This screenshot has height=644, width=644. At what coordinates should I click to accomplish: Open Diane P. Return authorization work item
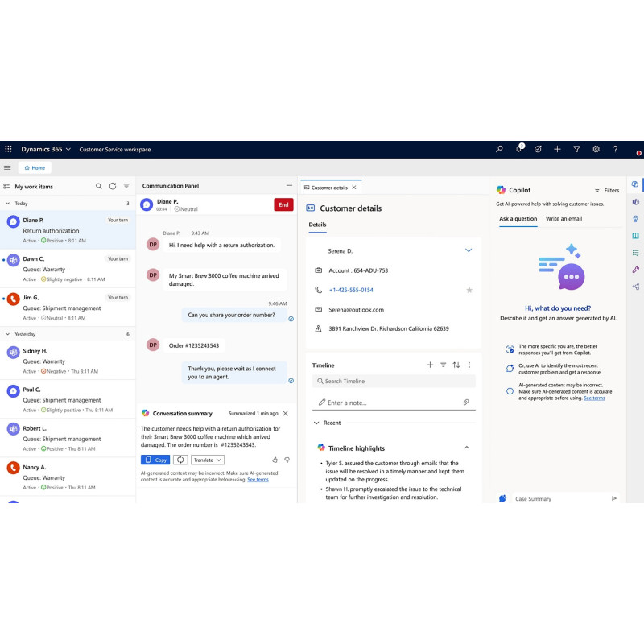pos(68,230)
